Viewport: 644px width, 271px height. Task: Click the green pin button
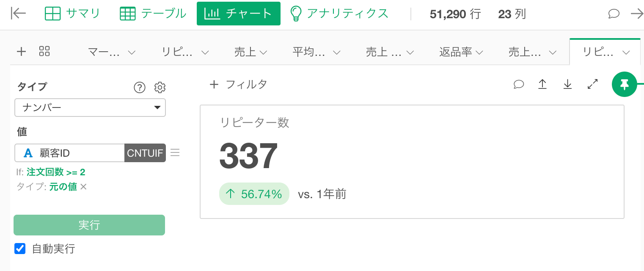[625, 84]
